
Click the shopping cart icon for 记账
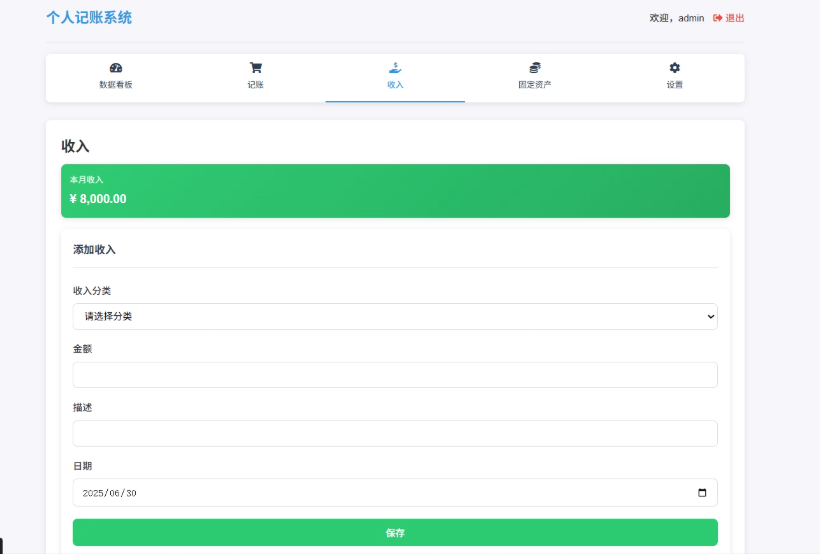tap(255, 67)
